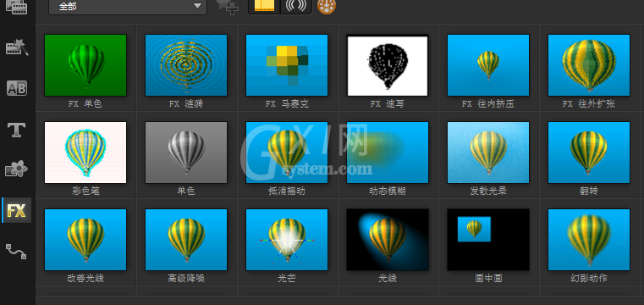
Task: Click the add to favorites star icon
Action: click(228, 7)
